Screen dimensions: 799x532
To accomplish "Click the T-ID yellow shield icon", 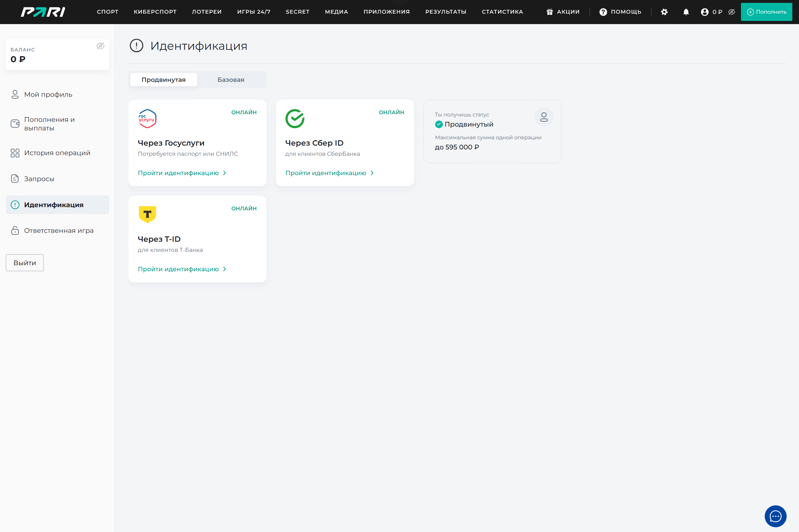I will coord(147,214).
